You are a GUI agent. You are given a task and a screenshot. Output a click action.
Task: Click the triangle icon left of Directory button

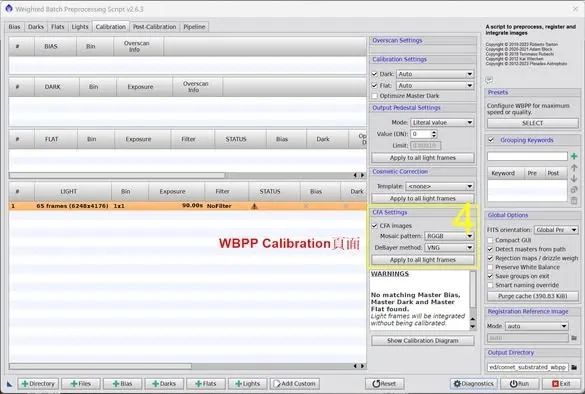tap(9, 384)
